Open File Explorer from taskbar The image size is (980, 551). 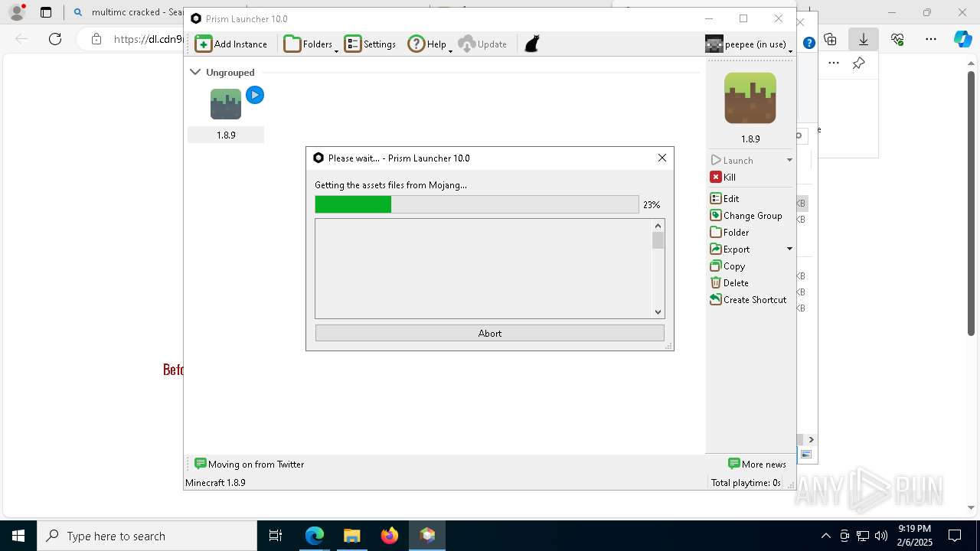coord(351,536)
